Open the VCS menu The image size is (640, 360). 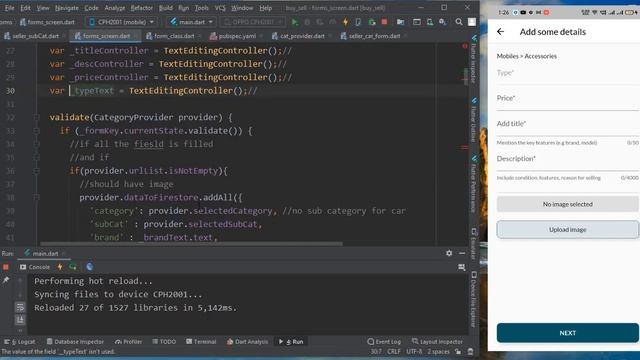(220, 8)
